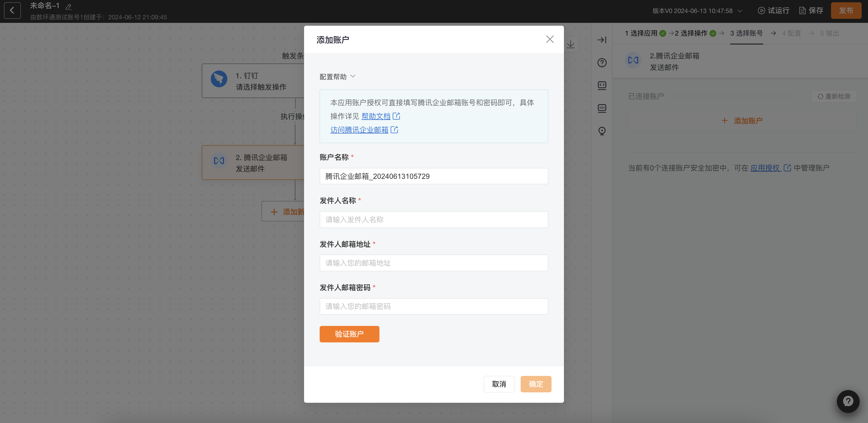Click external link icon beside 应用授权
Viewport: 868px width, 423px height.
(x=787, y=168)
